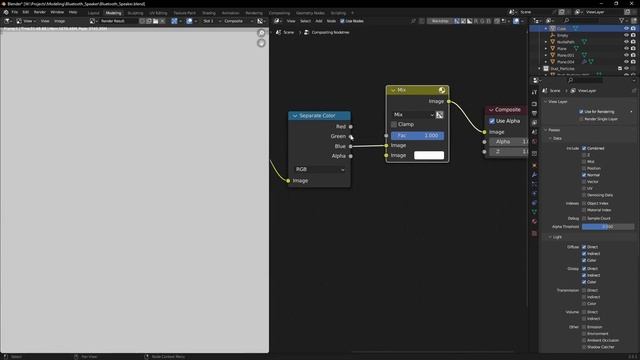Toggle the Use Nodes checkbox

click(342, 21)
